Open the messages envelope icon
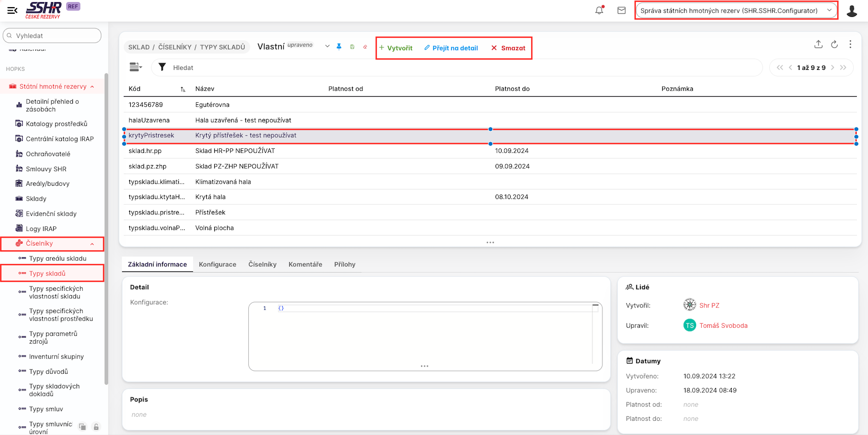Viewport: 868px width, 435px height. click(x=621, y=10)
